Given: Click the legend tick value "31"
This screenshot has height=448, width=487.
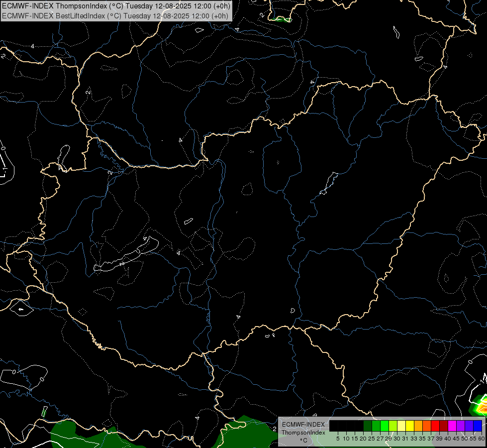Looking at the screenshot, I should pyautogui.click(x=405, y=439).
